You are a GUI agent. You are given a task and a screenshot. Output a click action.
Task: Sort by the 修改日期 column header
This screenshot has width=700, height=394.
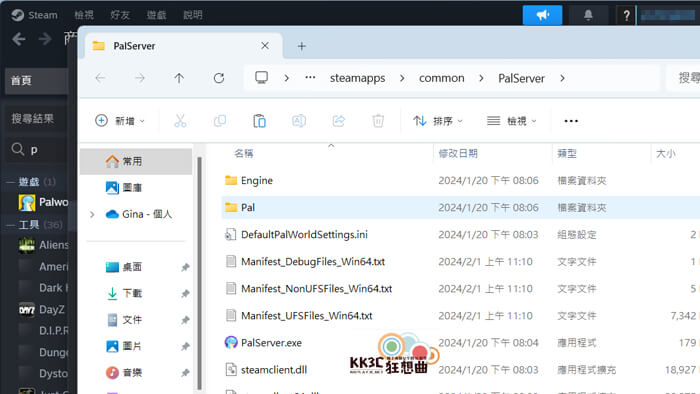pyautogui.click(x=458, y=153)
